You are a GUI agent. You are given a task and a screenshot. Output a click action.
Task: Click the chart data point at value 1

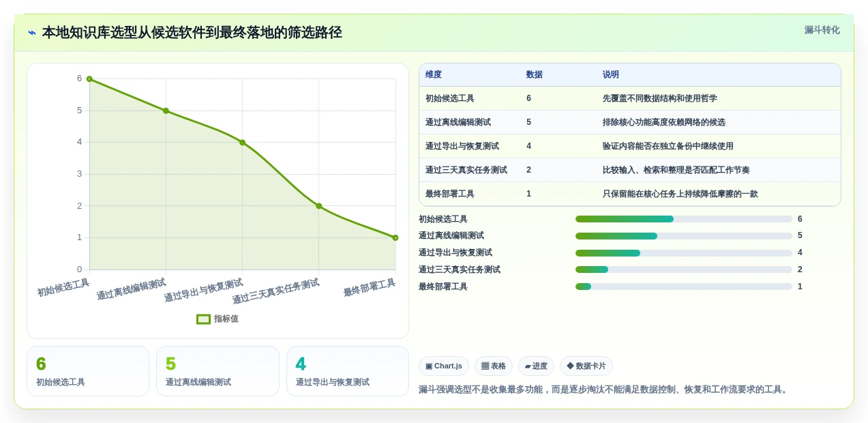395,237
